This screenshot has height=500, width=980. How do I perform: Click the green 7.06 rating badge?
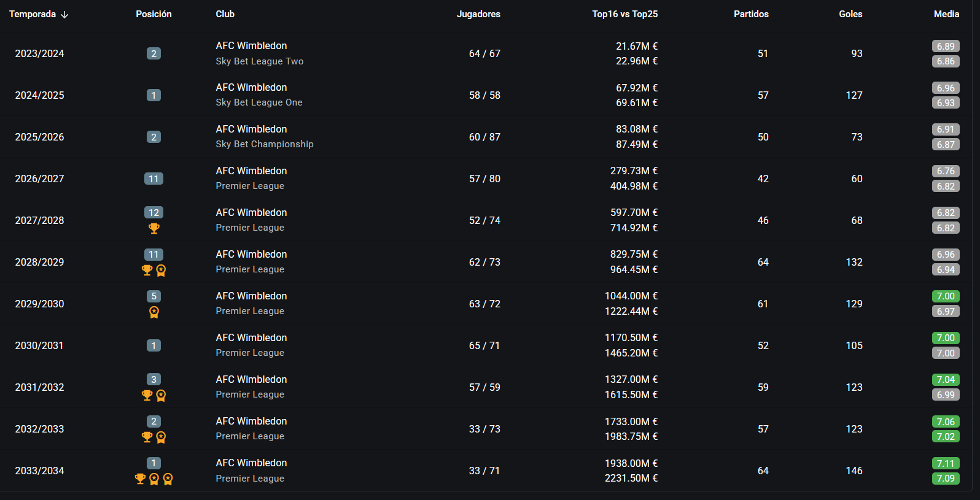click(x=946, y=421)
